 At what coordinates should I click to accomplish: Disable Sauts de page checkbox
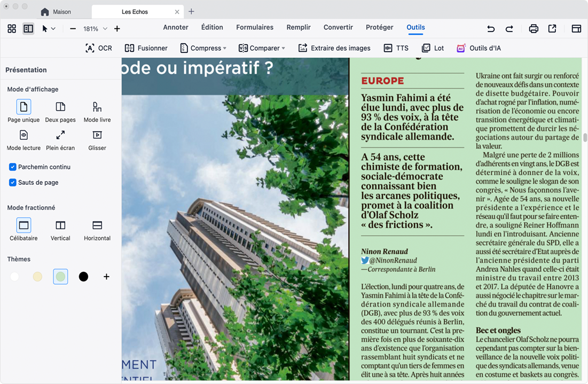(13, 183)
